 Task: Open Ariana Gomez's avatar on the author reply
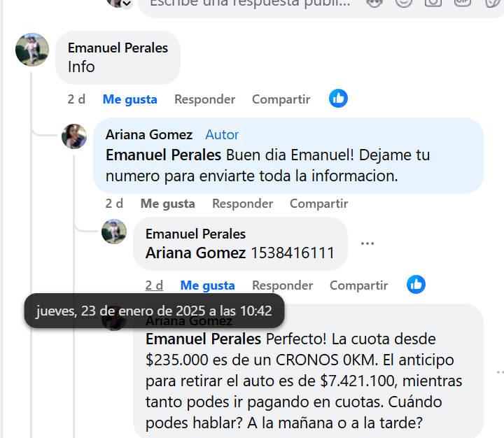tap(74, 136)
